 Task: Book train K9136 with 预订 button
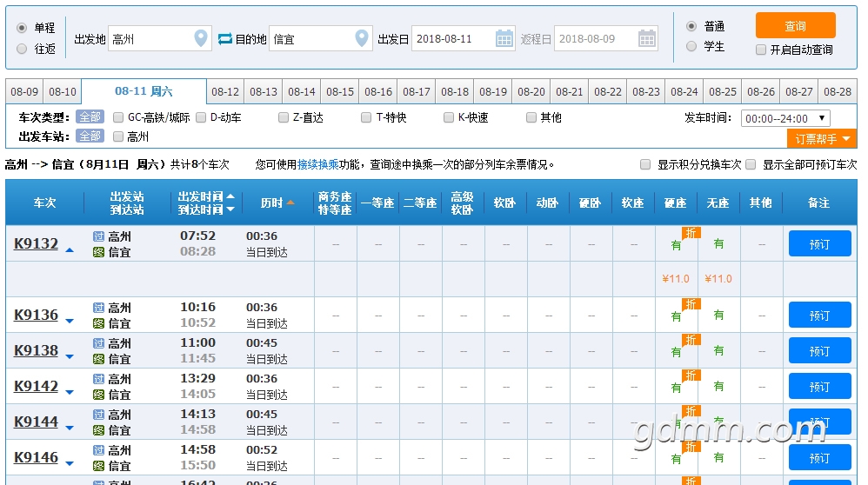pyautogui.click(x=820, y=316)
